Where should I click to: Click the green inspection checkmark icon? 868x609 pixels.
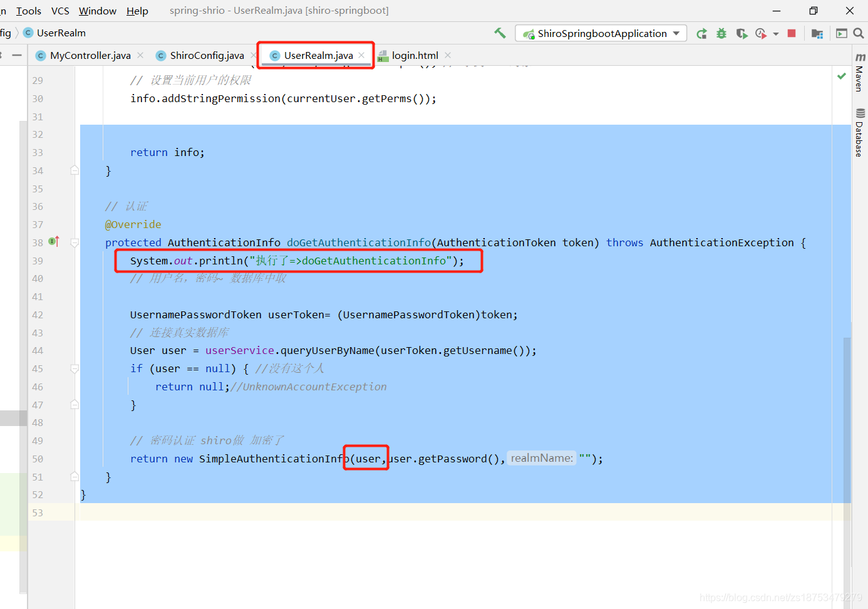[x=842, y=76]
